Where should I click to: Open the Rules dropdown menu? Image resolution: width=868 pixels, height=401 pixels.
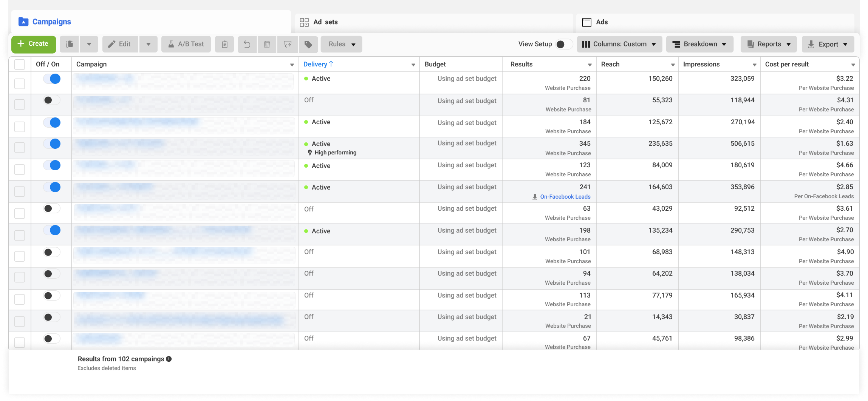click(342, 44)
